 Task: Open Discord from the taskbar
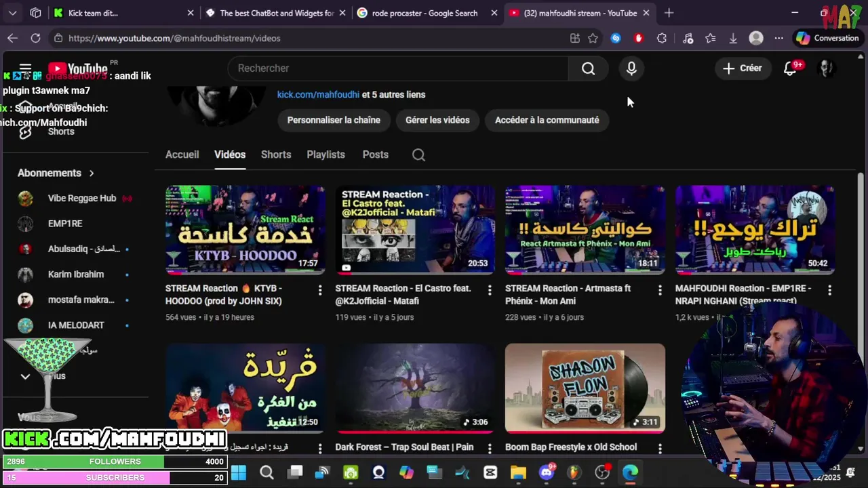[547, 472]
